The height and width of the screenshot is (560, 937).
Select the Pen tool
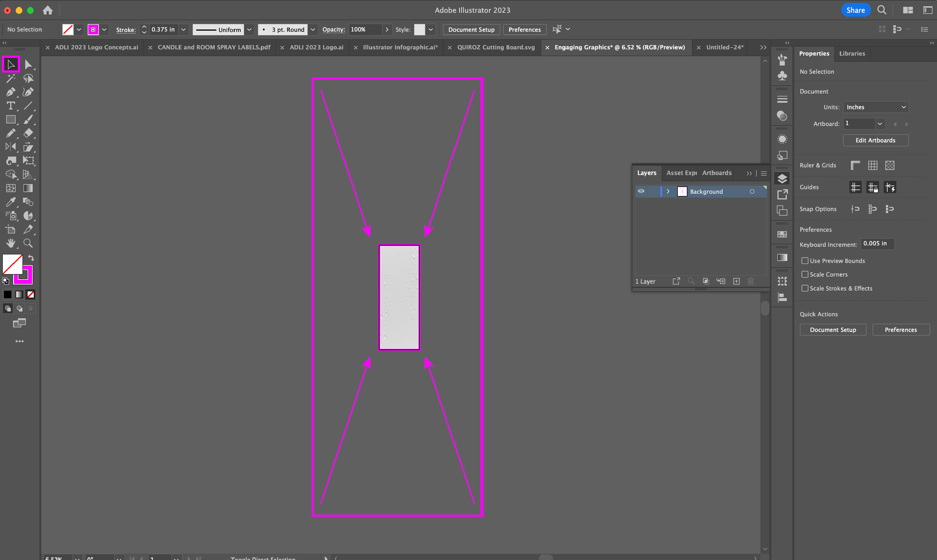point(11,92)
